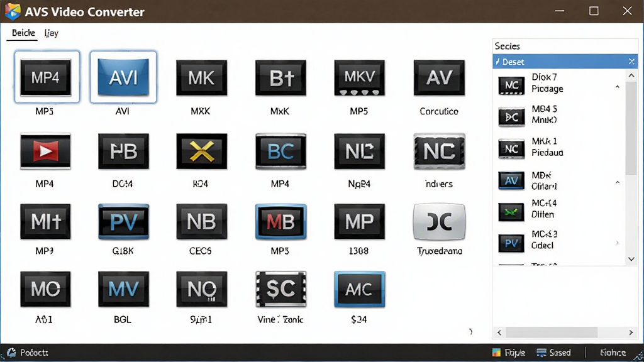This screenshot has height=362, width=644.
Task: Select the AV icon labeled Corcutico
Action: 439,77
